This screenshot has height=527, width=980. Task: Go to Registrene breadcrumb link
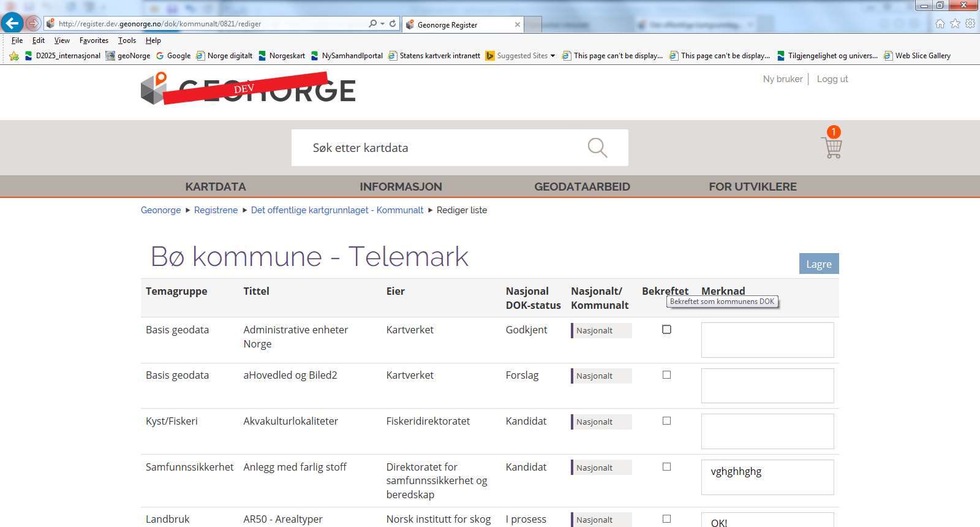point(216,210)
